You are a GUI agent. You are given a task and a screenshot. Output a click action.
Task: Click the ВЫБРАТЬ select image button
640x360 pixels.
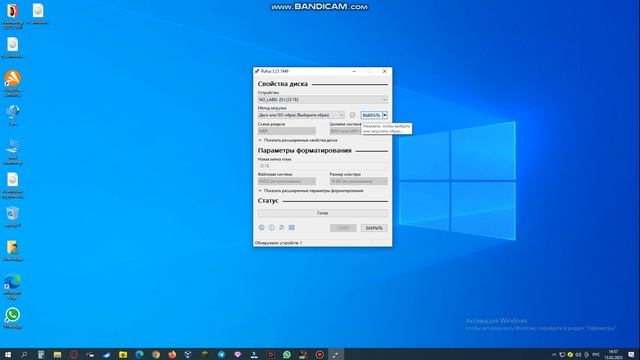coord(371,115)
